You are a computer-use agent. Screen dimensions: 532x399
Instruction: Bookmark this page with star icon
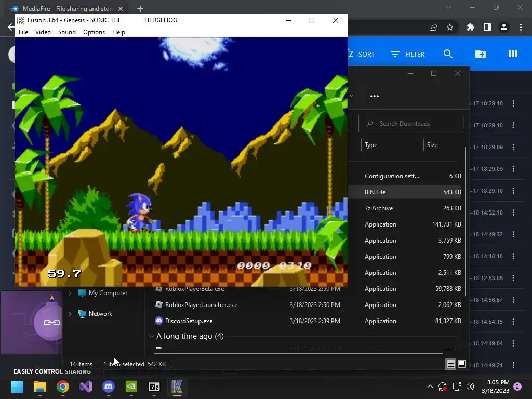tap(450, 27)
